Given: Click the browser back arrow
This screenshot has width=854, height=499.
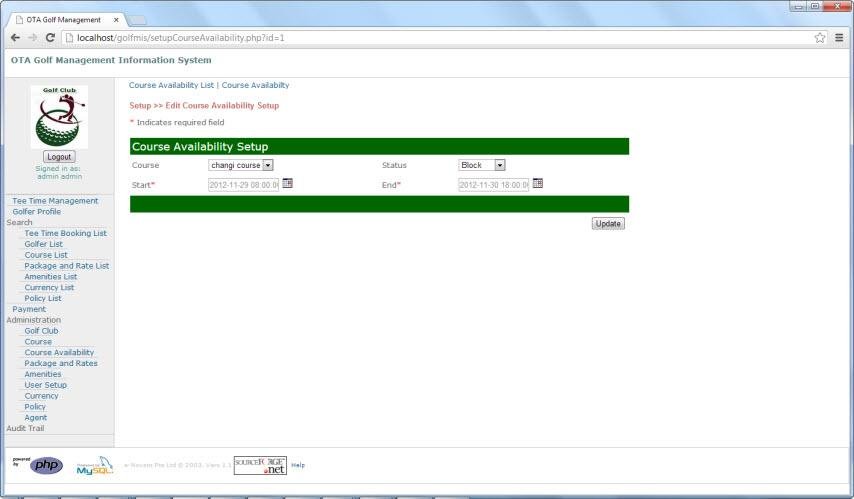Looking at the screenshot, I should point(15,38).
